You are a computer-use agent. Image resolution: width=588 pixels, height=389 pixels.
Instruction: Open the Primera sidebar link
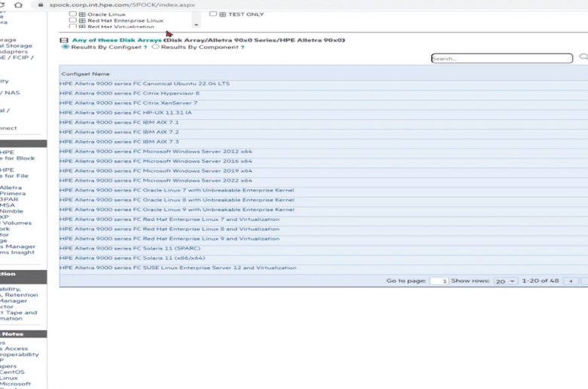point(13,194)
